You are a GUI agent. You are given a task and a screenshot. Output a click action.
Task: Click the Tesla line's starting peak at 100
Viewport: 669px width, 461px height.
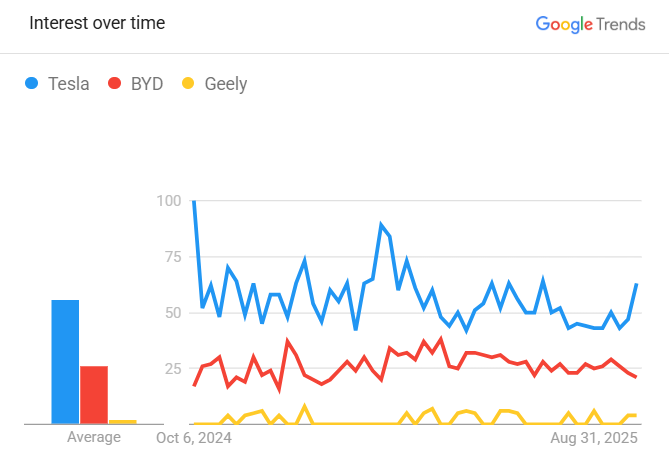click(194, 202)
